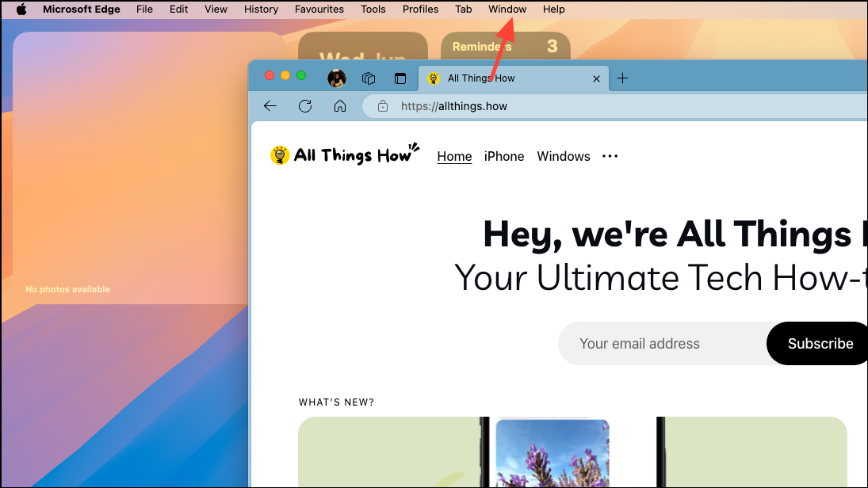Click the vertical tabs icon
Image resolution: width=868 pixels, height=488 pixels.
pyautogui.click(x=400, y=78)
